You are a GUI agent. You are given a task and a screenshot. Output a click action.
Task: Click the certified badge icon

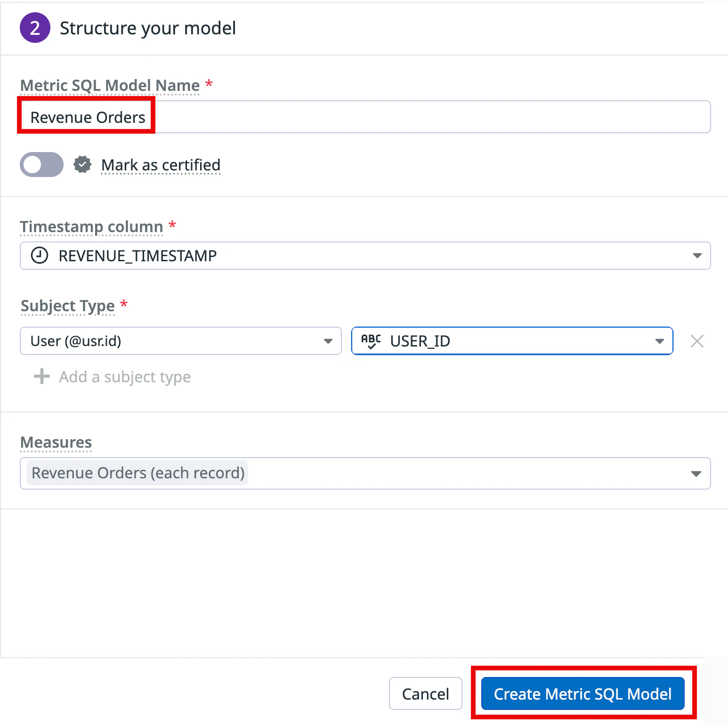tap(82, 165)
